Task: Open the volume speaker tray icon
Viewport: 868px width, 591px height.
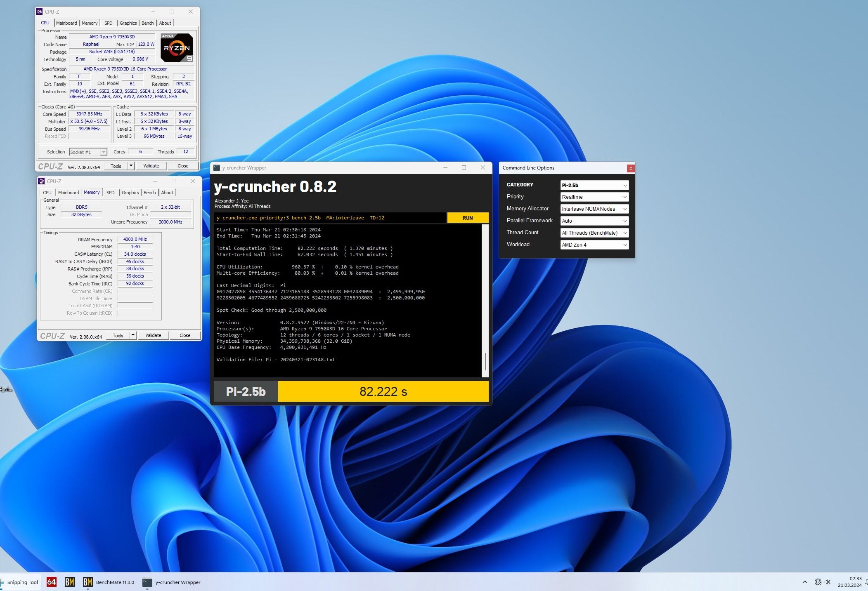Action: (828, 582)
